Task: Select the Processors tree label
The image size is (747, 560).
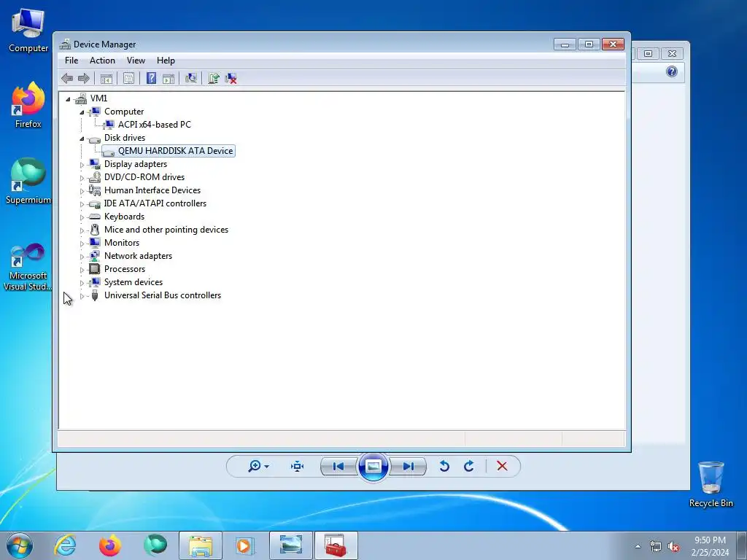Action: pos(125,269)
